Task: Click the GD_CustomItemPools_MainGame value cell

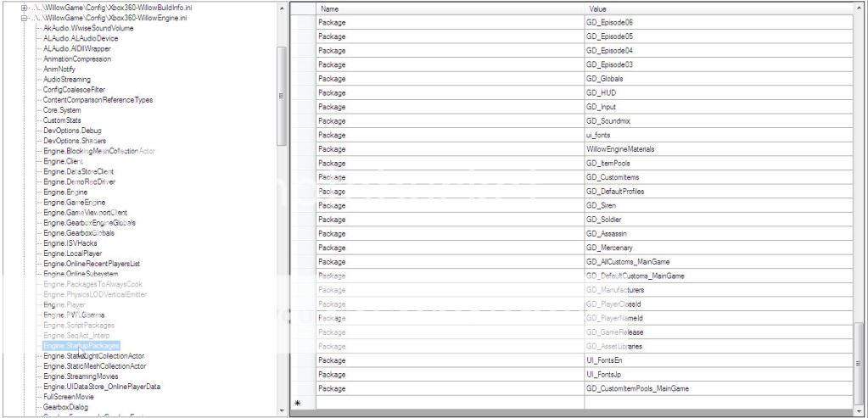Action: point(718,388)
